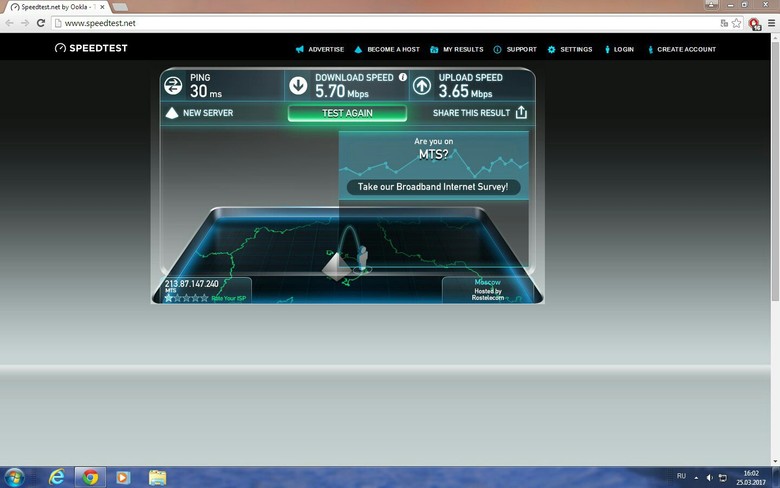Open the clock showing 16:02

751,478
